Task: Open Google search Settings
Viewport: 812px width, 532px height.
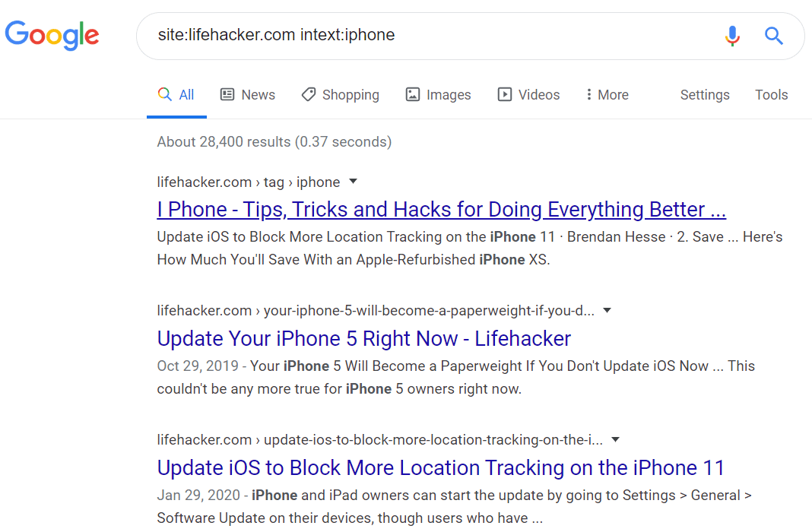Action: pos(705,94)
